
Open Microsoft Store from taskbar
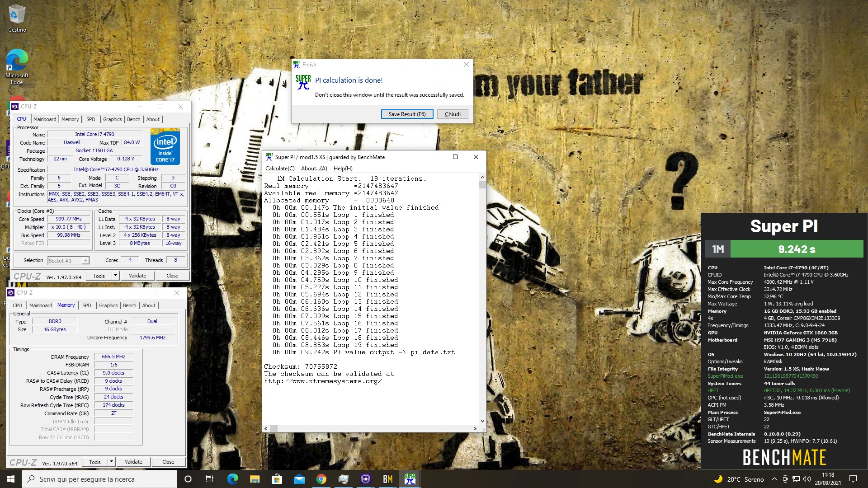pyautogui.click(x=277, y=479)
